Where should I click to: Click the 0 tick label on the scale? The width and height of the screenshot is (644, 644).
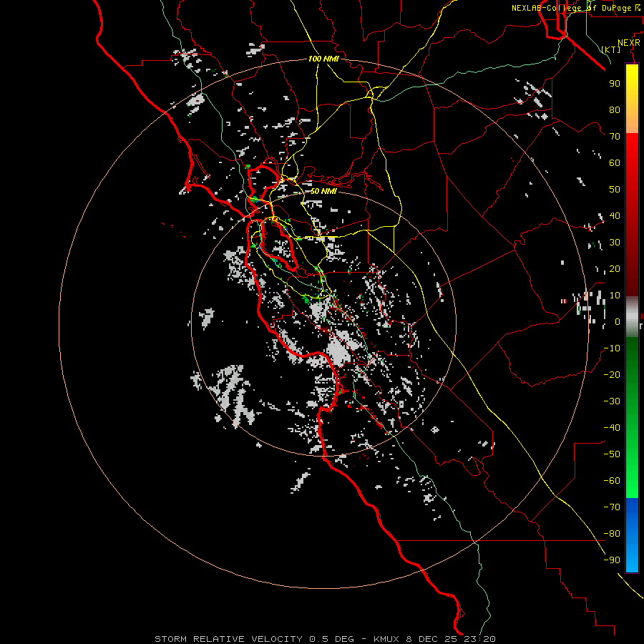tap(618, 322)
